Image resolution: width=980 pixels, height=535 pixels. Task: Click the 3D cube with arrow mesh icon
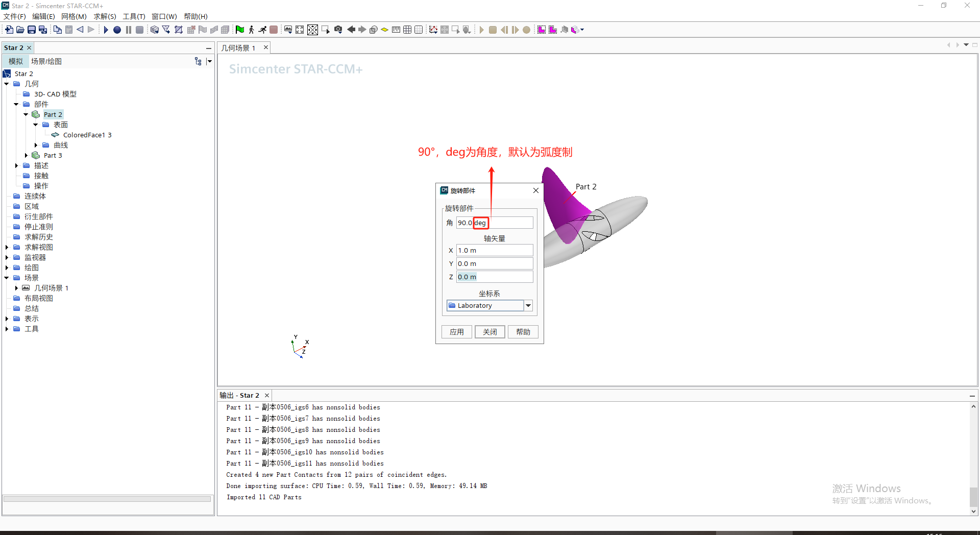click(155, 30)
